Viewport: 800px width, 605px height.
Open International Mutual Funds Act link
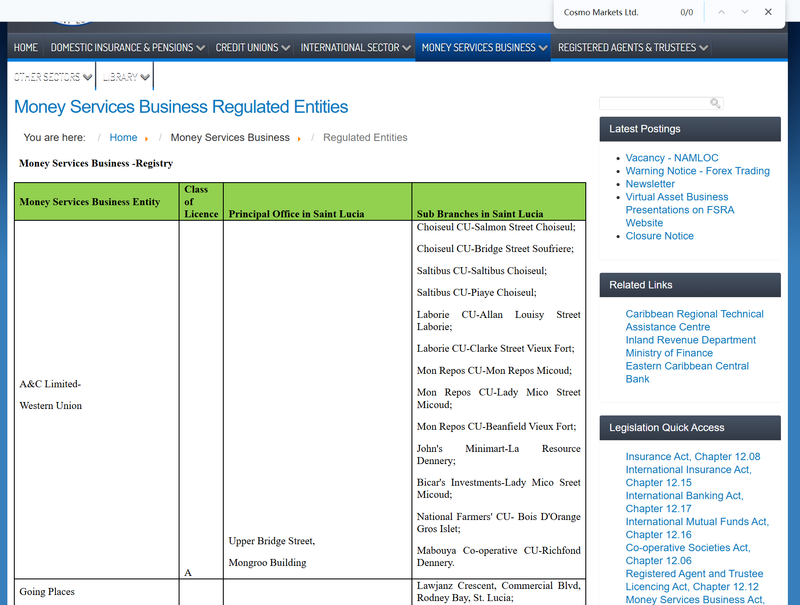697,528
